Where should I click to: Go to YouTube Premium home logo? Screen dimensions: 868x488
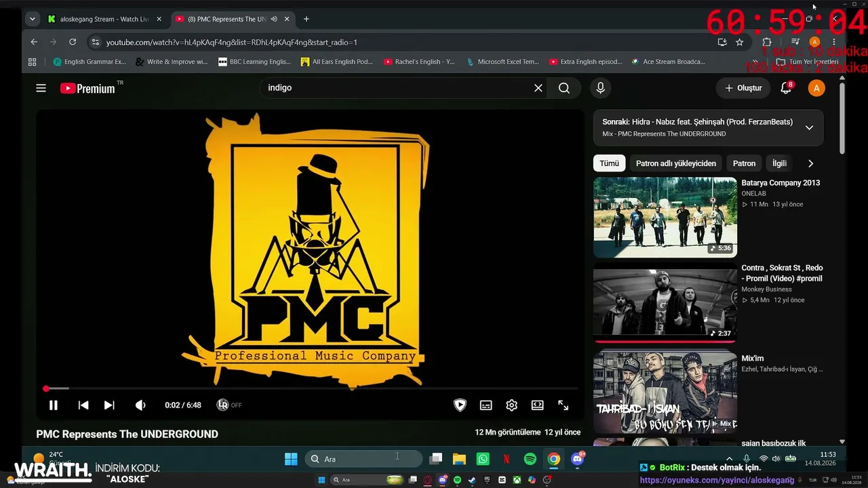point(87,88)
